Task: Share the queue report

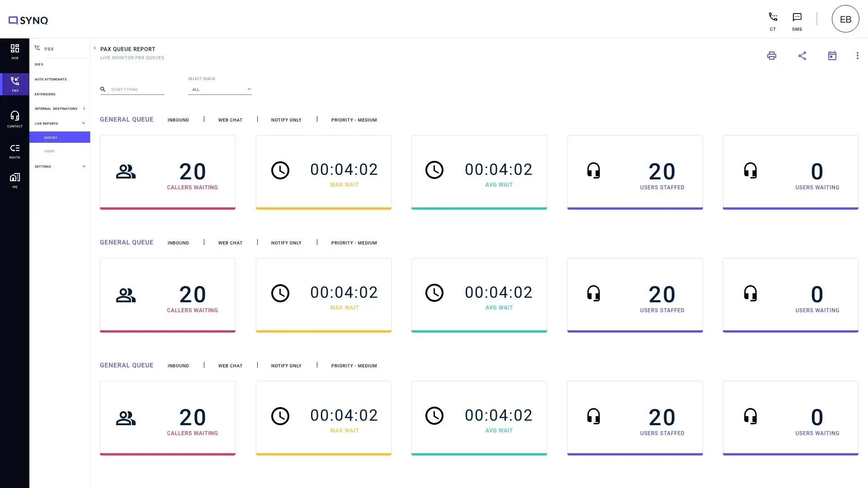Action: (802, 56)
